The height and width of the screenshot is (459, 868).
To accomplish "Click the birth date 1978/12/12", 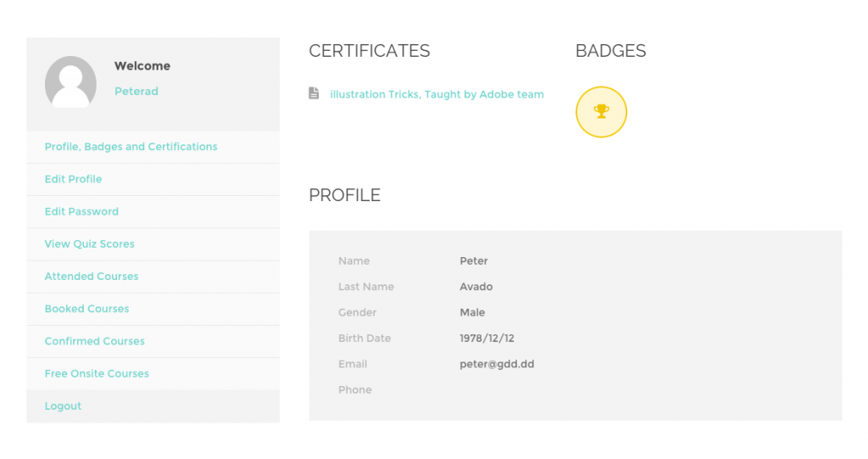I will [487, 339].
